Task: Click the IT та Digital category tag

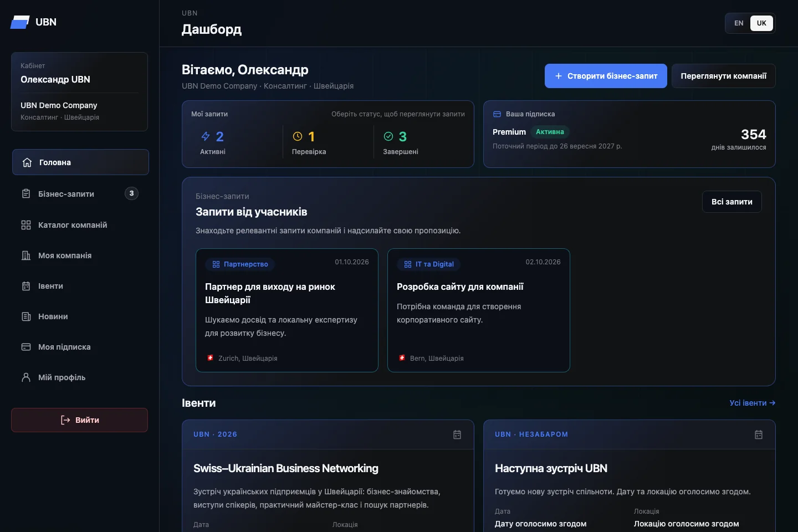Action: coord(429,264)
